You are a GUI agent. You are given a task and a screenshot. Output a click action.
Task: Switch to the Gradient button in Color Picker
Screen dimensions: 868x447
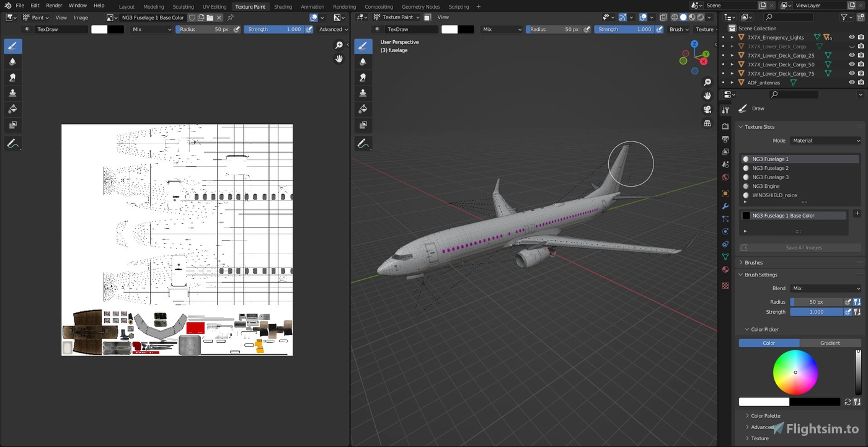point(831,343)
